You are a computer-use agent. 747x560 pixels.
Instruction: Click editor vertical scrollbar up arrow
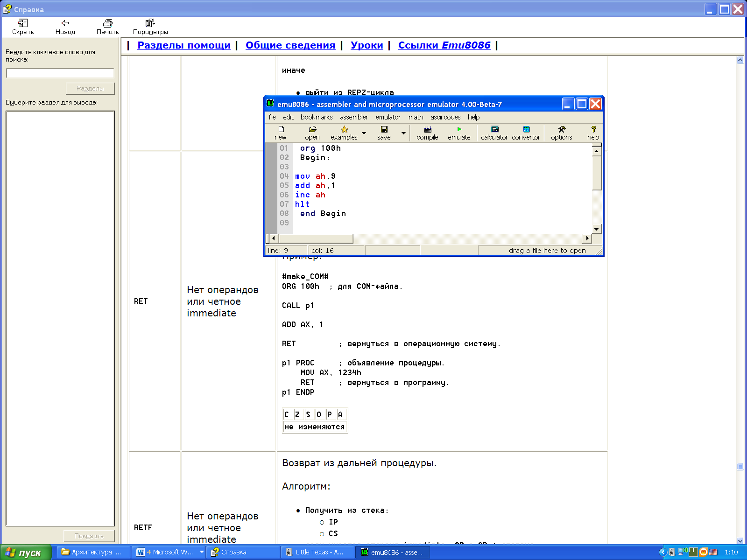tap(596, 151)
